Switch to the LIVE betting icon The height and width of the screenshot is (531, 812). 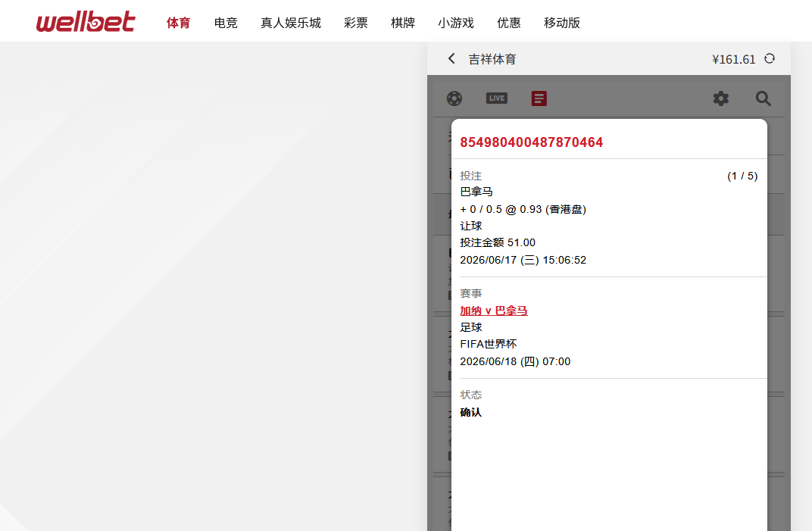pyautogui.click(x=497, y=98)
